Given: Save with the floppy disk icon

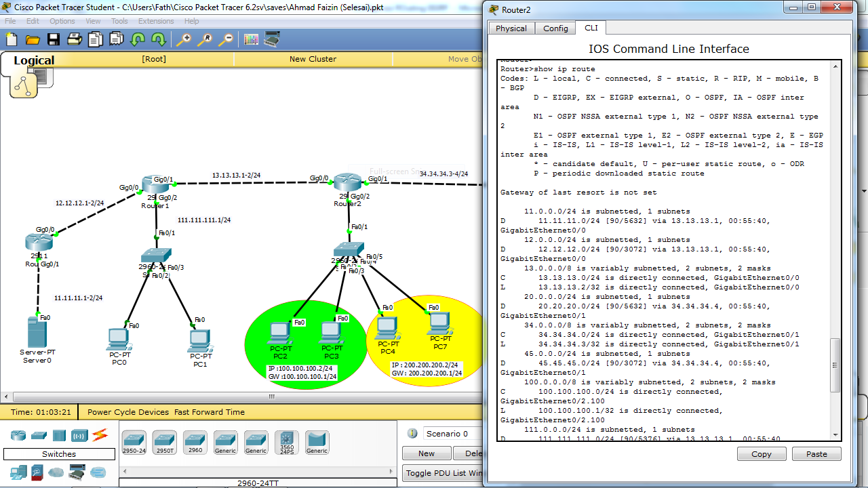Looking at the screenshot, I should 54,39.
